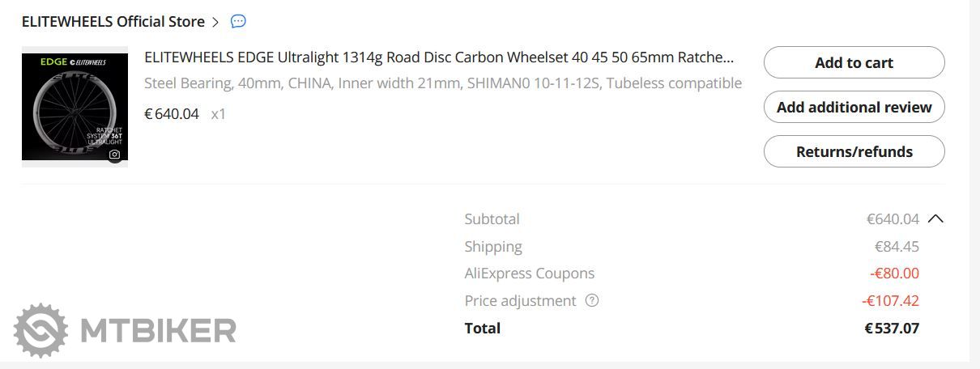Collapse the Subtotal price breakdown arrow
The image size is (980, 369).
[x=935, y=218]
